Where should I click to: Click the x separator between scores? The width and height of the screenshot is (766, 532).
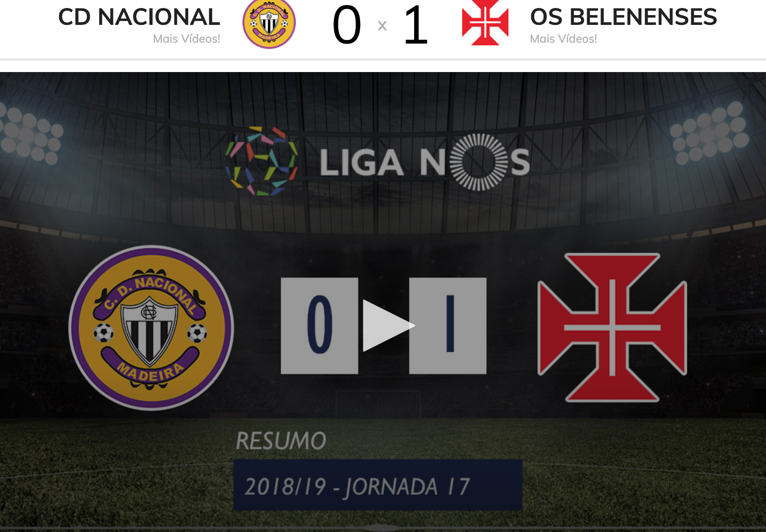tap(382, 26)
